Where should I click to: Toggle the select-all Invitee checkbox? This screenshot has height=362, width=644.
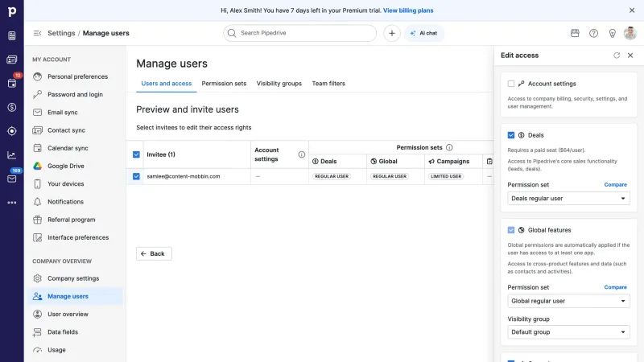(136, 154)
